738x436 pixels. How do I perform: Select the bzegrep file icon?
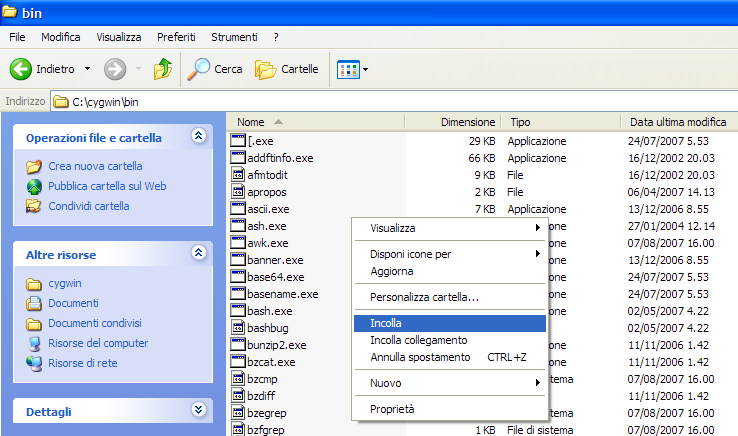[x=238, y=412]
